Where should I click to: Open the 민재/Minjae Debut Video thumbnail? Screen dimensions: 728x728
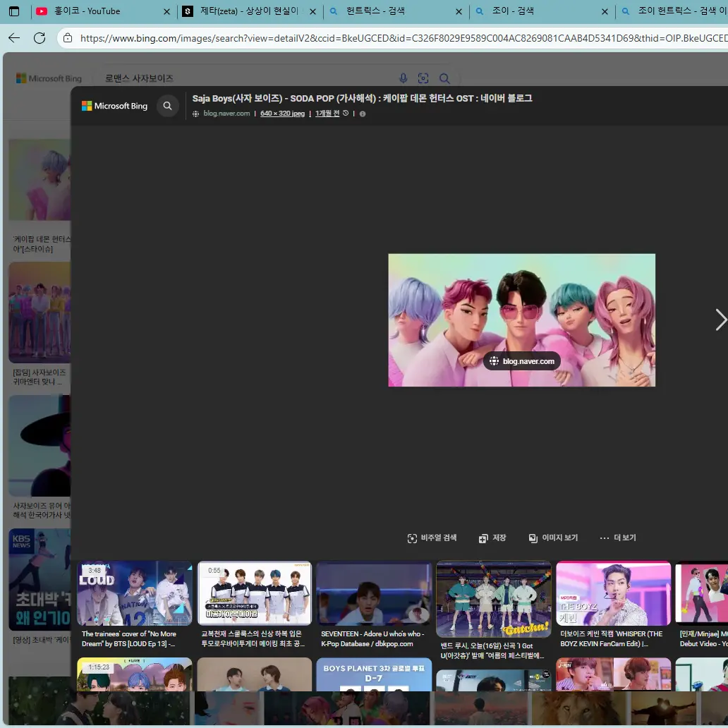click(x=701, y=592)
